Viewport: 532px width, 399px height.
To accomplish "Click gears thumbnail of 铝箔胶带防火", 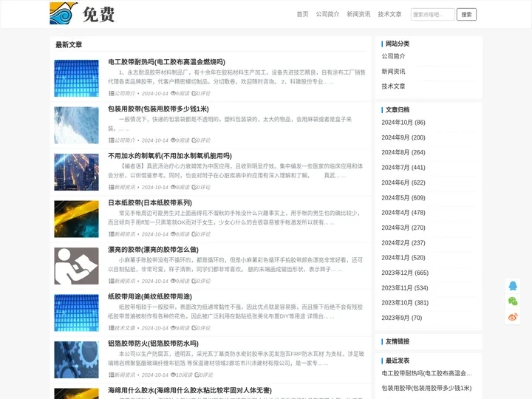I will (x=76, y=360).
